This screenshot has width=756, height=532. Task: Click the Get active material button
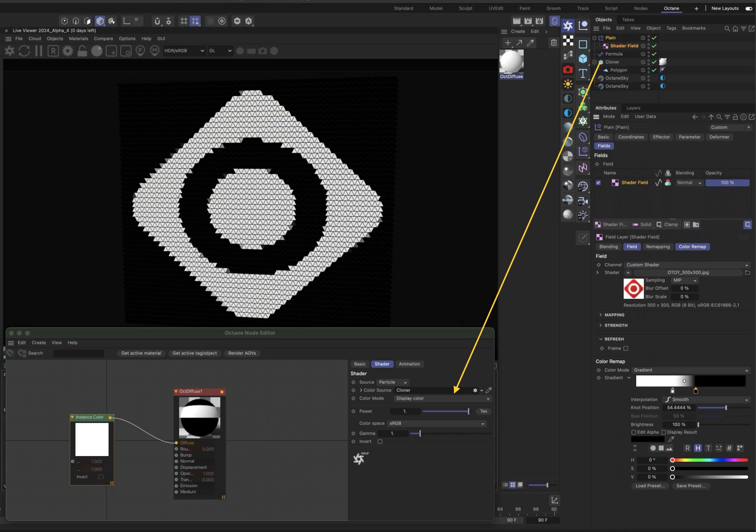pyautogui.click(x=141, y=353)
